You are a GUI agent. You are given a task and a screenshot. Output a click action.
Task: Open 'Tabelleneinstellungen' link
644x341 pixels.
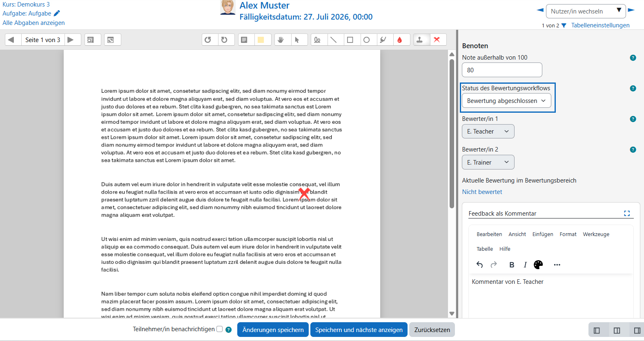600,25
